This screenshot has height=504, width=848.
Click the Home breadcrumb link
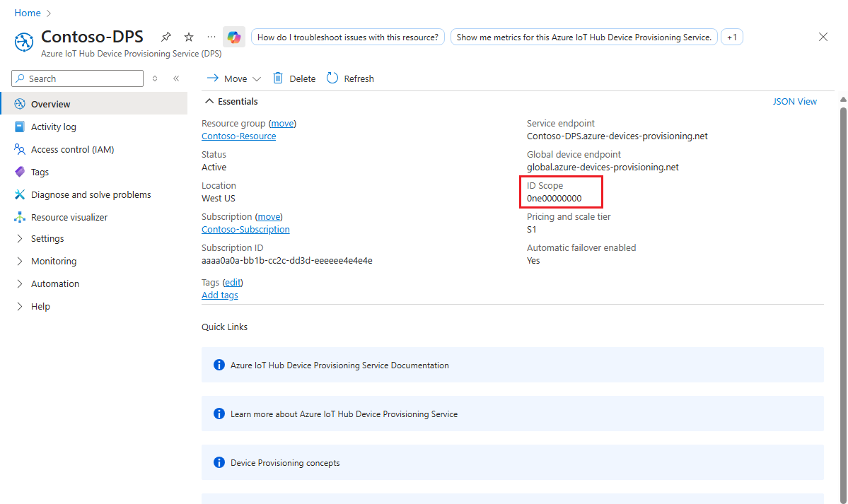pyautogui.click(x=28, y=13)
